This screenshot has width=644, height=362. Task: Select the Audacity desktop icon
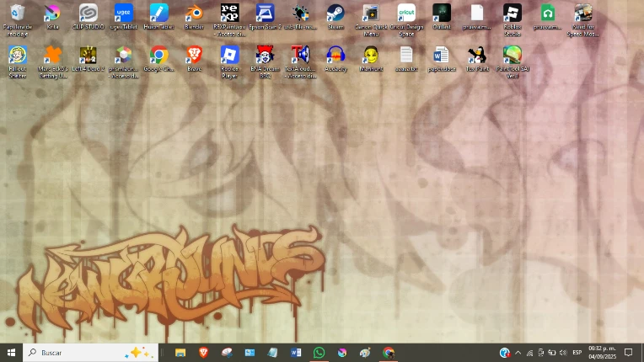[335, 56]
